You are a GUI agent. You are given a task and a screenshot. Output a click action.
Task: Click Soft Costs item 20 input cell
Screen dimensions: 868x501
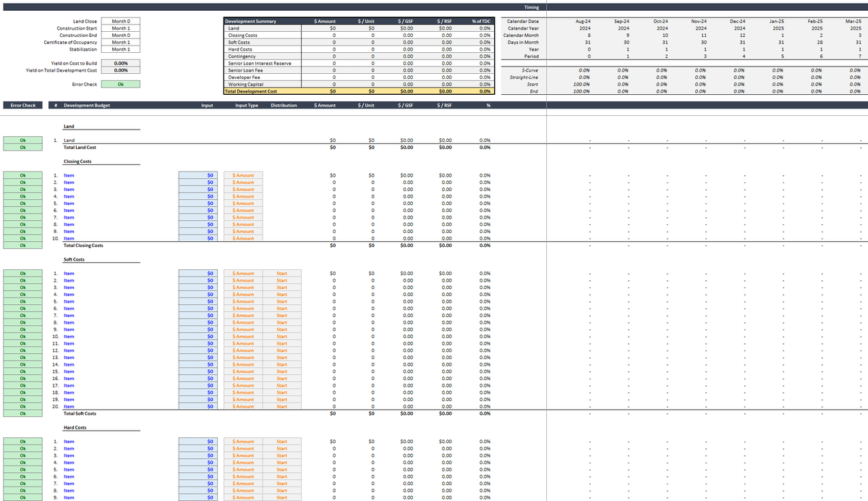tap(197, 406)
